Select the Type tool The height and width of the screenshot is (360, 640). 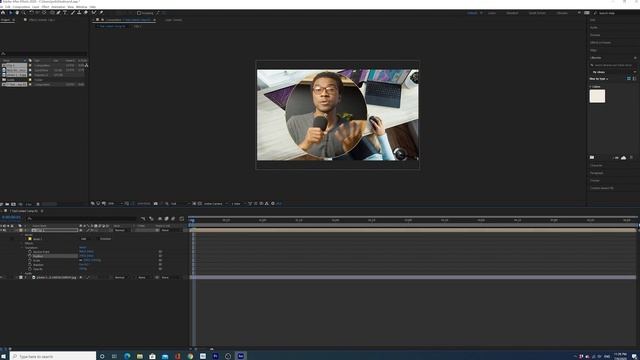(65, 13)
